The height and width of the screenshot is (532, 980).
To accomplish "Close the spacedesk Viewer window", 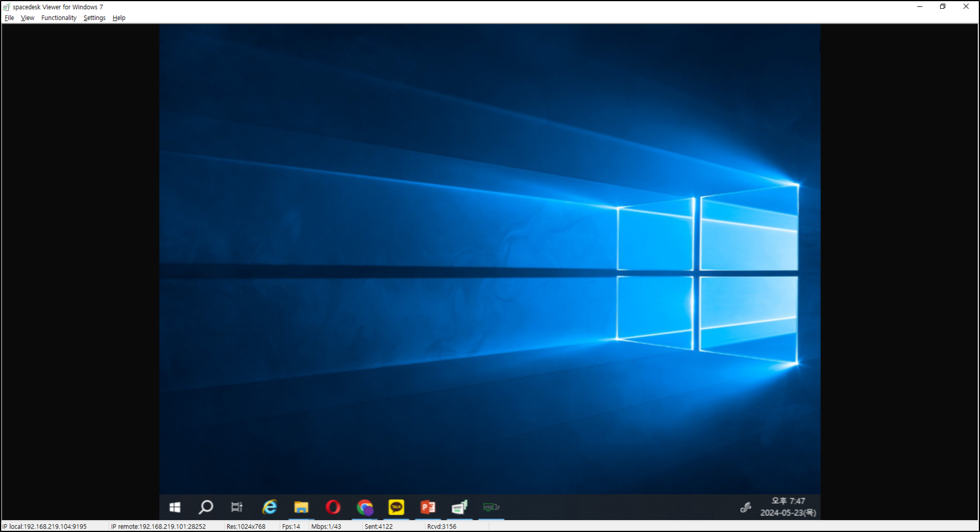I will click(966, 7).
